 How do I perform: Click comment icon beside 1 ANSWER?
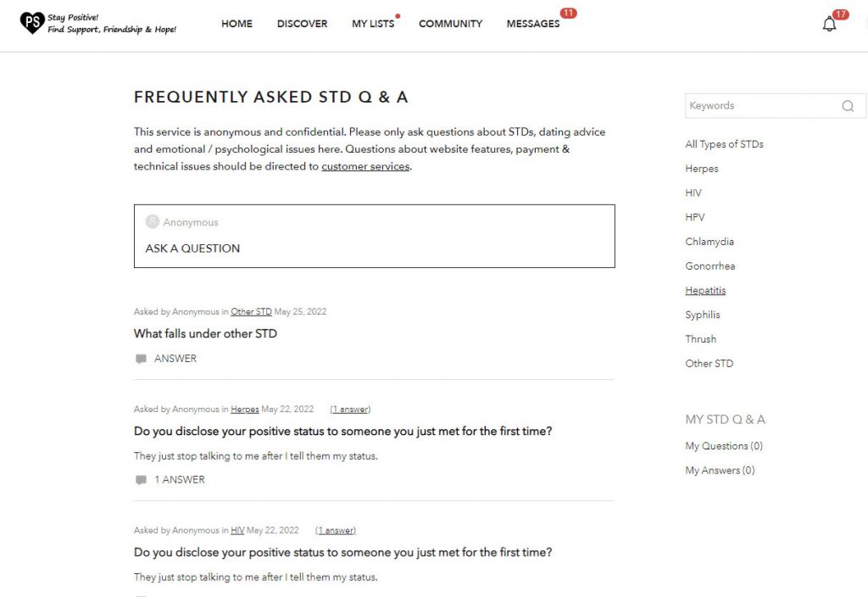pyautogui.click(x=141, y=480)
